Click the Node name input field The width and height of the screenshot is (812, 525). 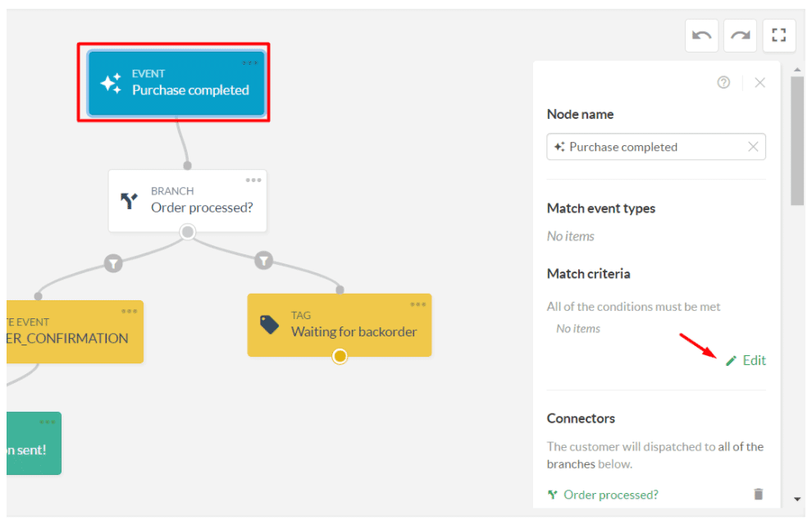(648, 147)
